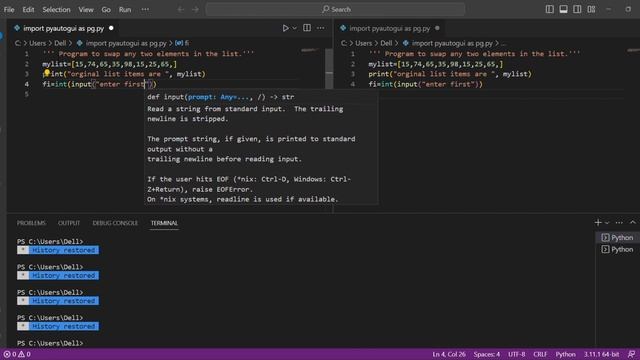
Task: Select interpreter 3.11.1 64-bit
Action: pos(601,354)
